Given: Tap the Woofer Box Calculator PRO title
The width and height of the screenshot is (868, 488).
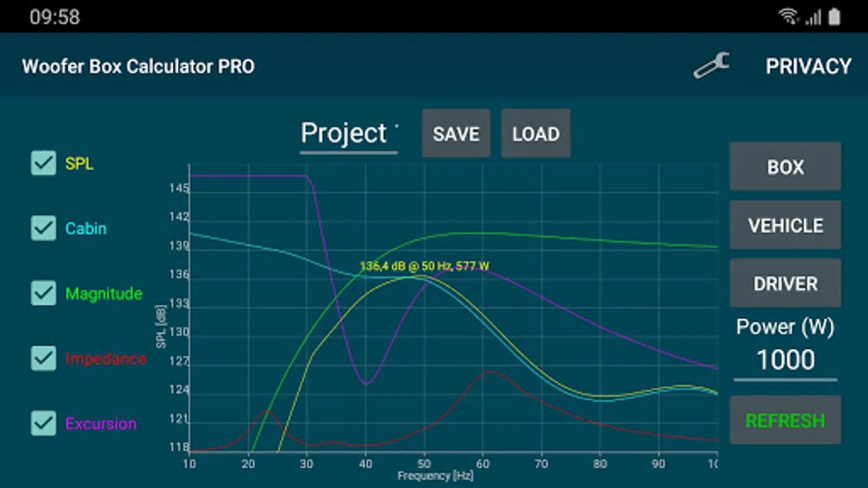Looking at the screenshot, I should [138, 66].
